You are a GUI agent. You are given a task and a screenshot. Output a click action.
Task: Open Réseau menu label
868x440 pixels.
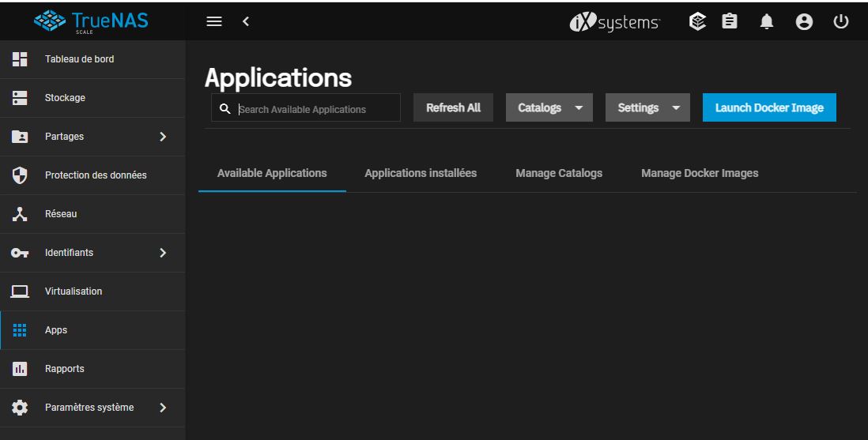pyautogui.click(x=61, y=214)
